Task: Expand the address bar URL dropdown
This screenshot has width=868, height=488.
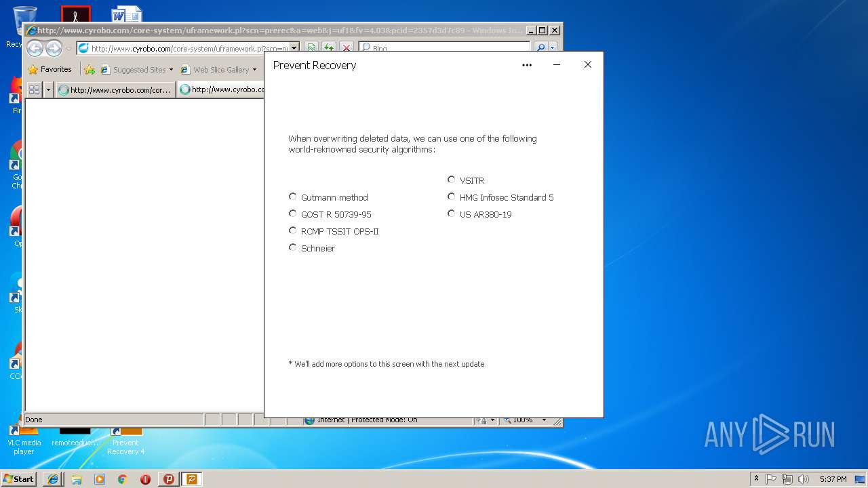Action: [x=294, y=48]
